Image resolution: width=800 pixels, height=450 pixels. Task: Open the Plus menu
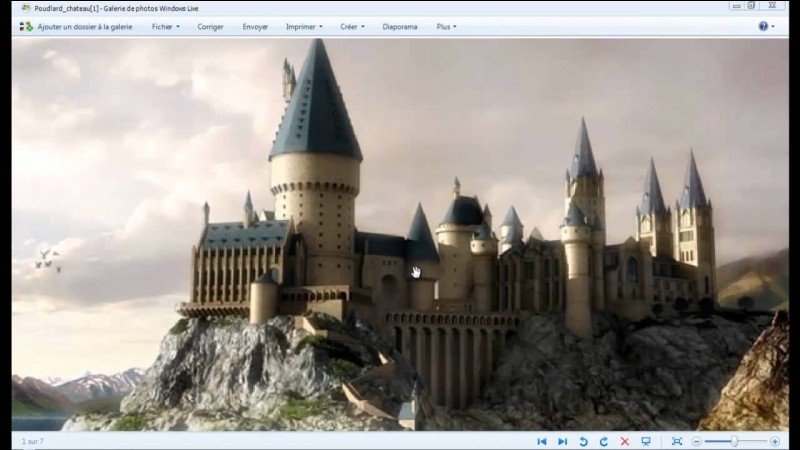pos(446,27)
